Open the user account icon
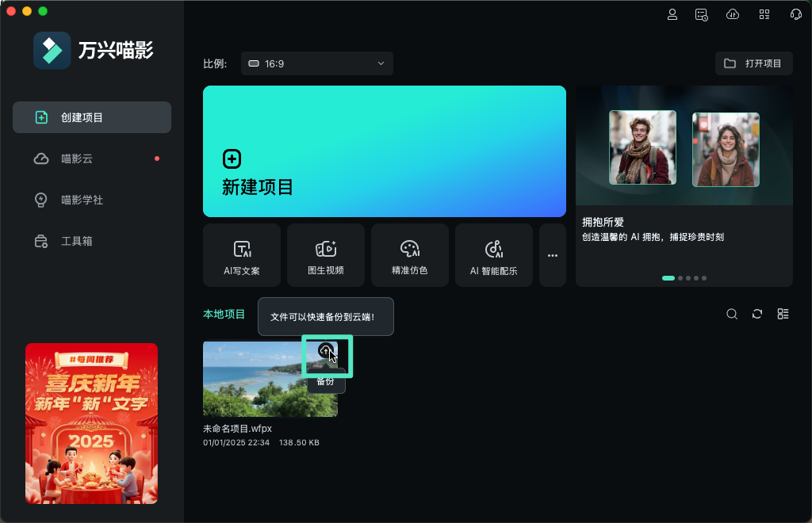 (x=672, y=13)
